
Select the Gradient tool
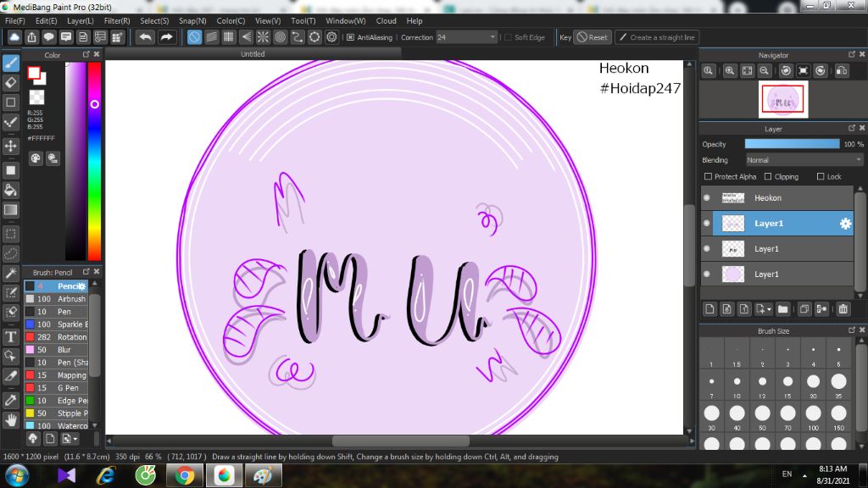10,210
